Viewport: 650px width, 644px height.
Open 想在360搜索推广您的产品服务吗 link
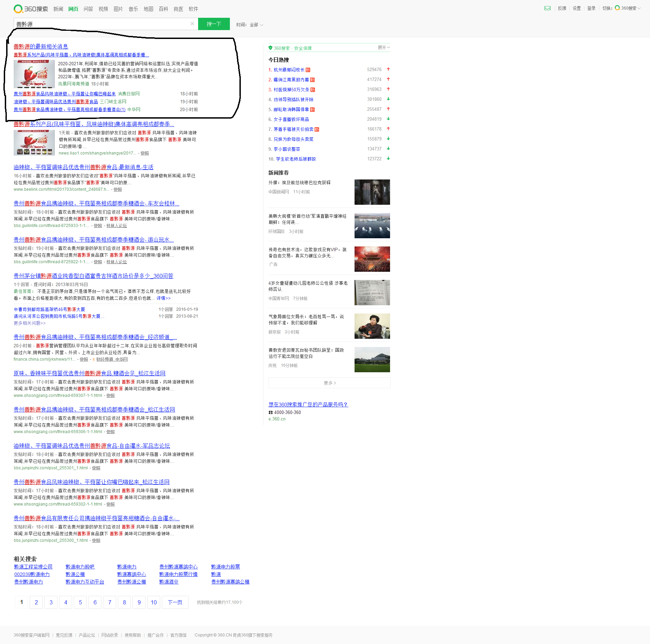(x=308, y=404)
